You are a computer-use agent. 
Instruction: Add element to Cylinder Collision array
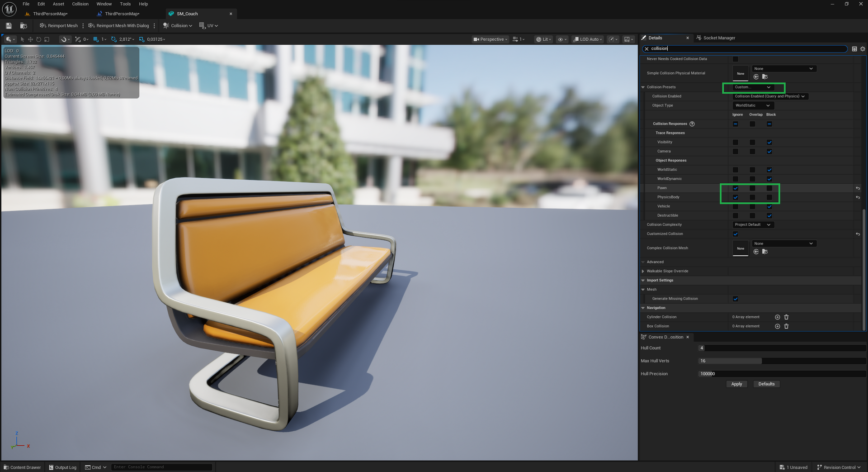click(777, 317)
